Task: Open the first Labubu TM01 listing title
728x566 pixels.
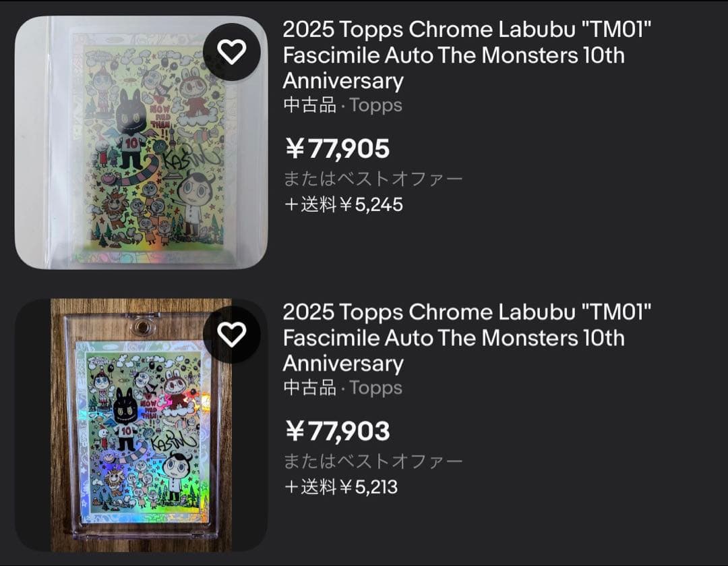Action: pyautogui.click(x=452, y=55)
